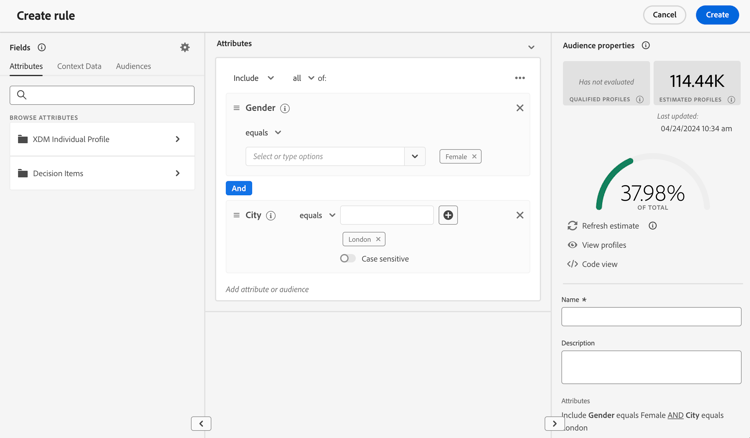750x438 pixels.
Task: Open the Gender options dropdown arrow
Action: pyautogui.click(x=415, y=156)
